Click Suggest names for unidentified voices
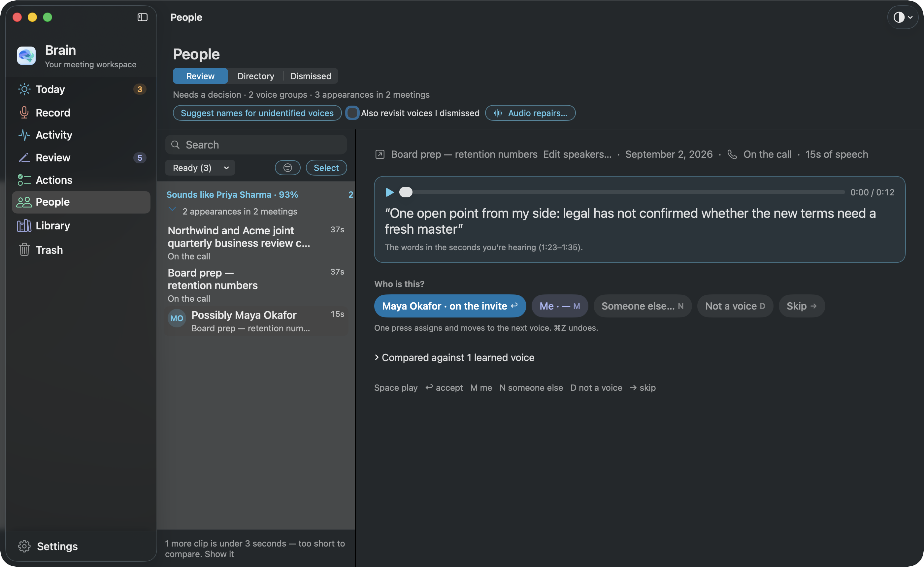Image resolution: width=924 pixels, height=567 pixels. [257, 113]
